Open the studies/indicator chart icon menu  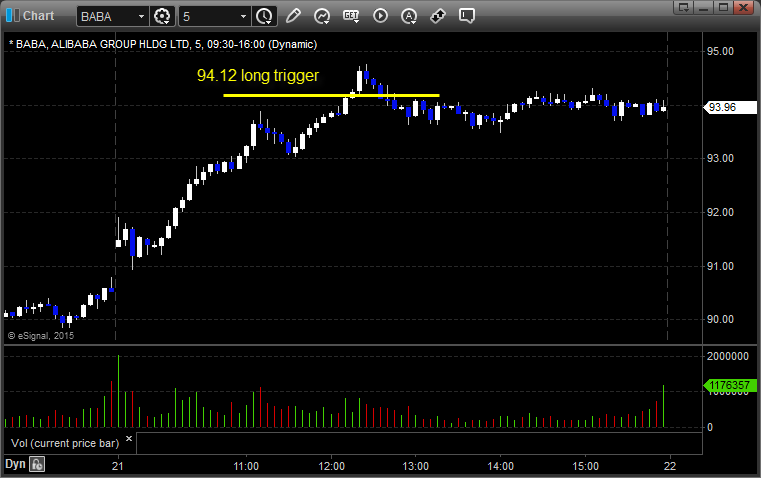[322, 16]
